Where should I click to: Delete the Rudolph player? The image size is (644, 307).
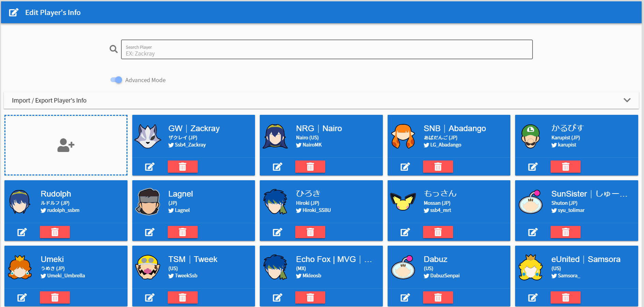pyautogui.click(x=55, y=232)
